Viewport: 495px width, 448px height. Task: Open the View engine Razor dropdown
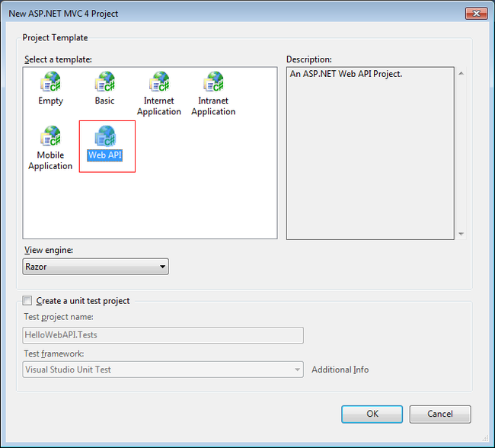pos(96,267)
